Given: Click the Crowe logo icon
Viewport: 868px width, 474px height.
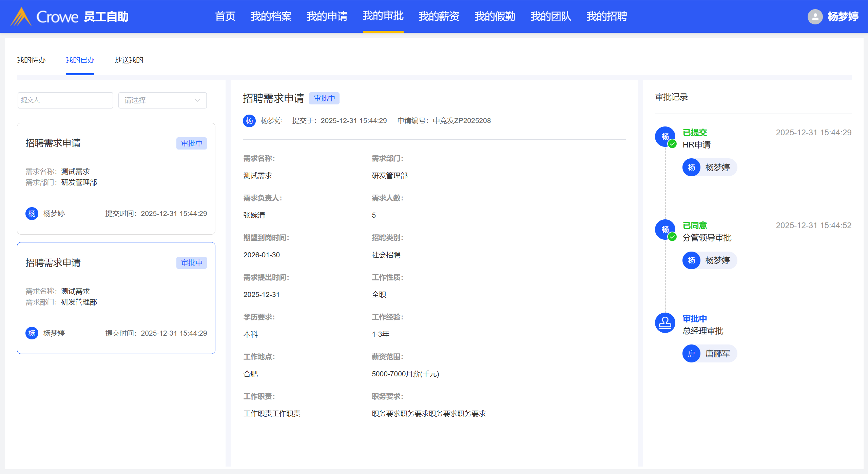Looking at the screenshot, I should click(21, 17).
